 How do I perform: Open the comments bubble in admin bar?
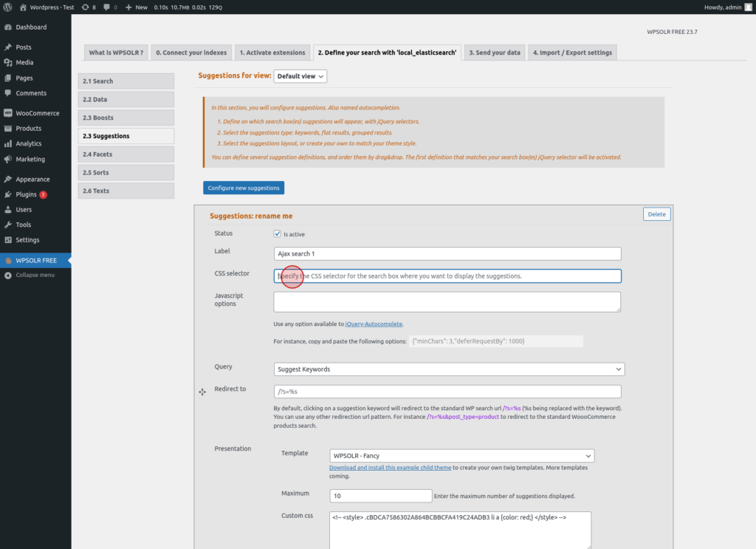[x=106, y=7]
